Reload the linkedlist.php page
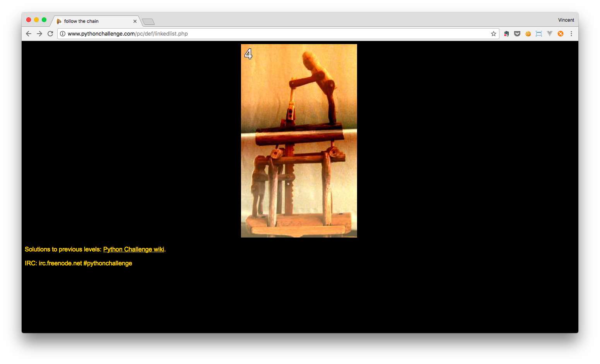600x364 pixels. pyautogui.click(x=50, y=34)
